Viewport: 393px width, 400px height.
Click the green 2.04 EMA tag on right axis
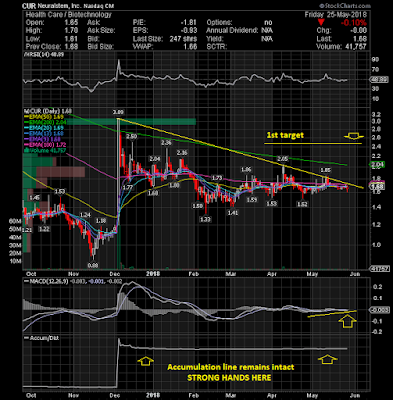tap(379, 164)
